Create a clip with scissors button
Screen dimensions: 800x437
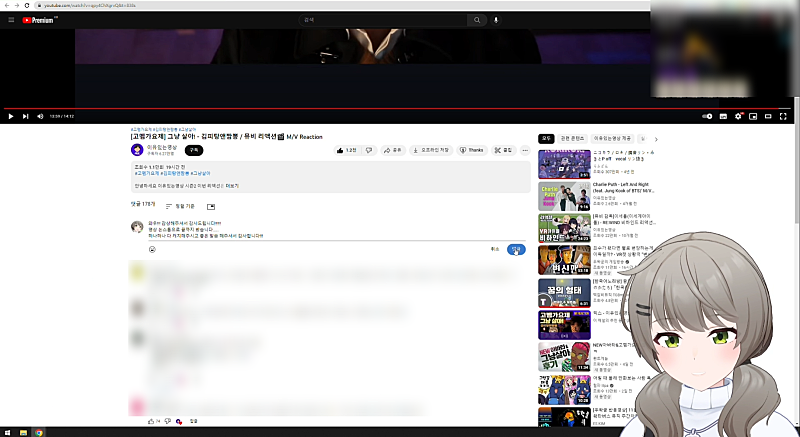[504, 150]
